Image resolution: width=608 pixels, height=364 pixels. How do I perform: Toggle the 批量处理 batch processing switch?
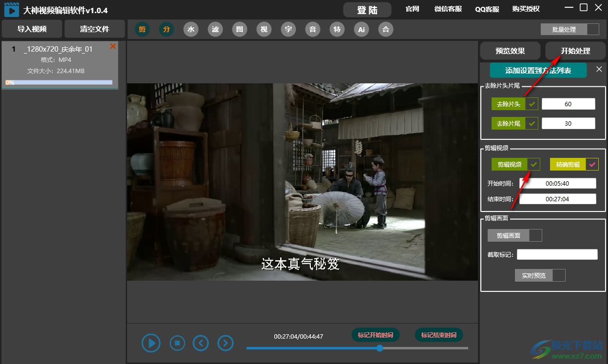coord(570,29)
